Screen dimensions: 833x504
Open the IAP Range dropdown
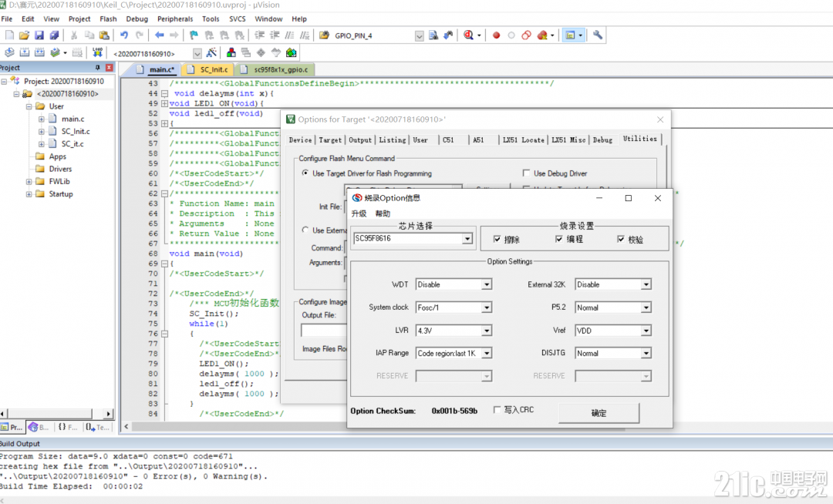pos(487,353)
